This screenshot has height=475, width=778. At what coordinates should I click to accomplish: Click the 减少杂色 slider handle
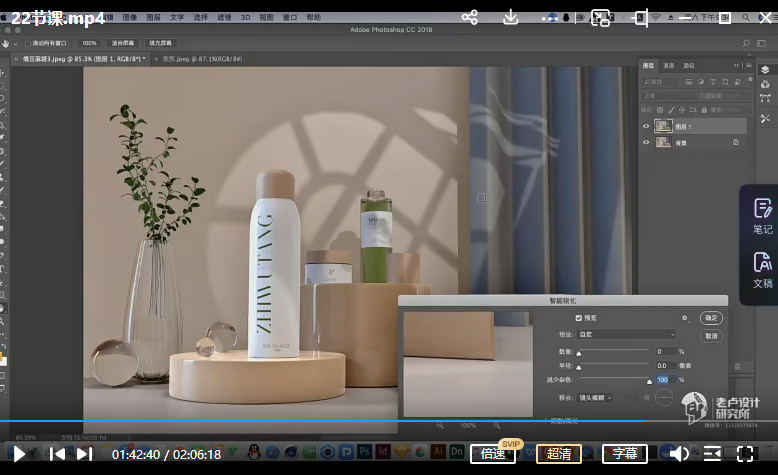pyautogui.click(x=649, y=381)
